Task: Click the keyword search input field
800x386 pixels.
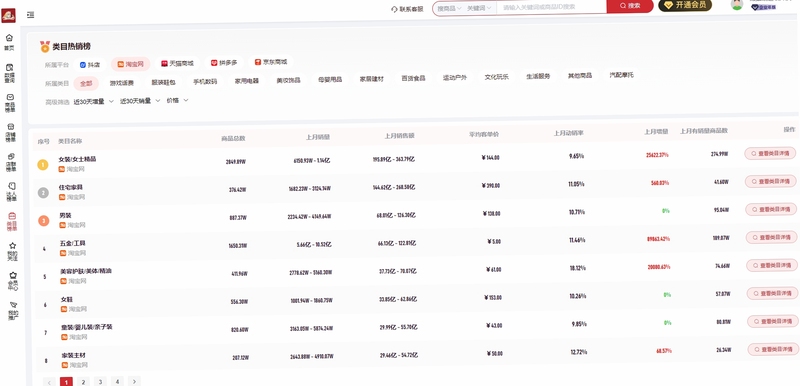Action: click(551, 7)
